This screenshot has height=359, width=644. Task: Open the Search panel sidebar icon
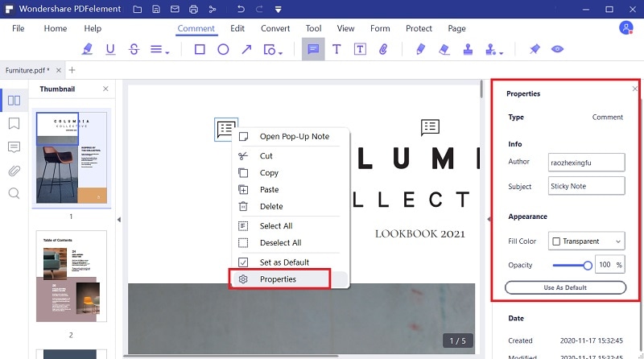click(14, 193)
